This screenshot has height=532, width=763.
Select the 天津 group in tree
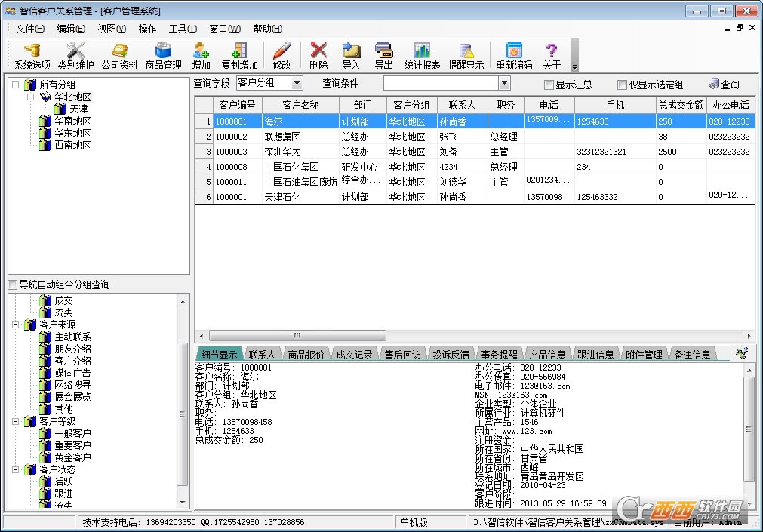(x=78, y=109)
